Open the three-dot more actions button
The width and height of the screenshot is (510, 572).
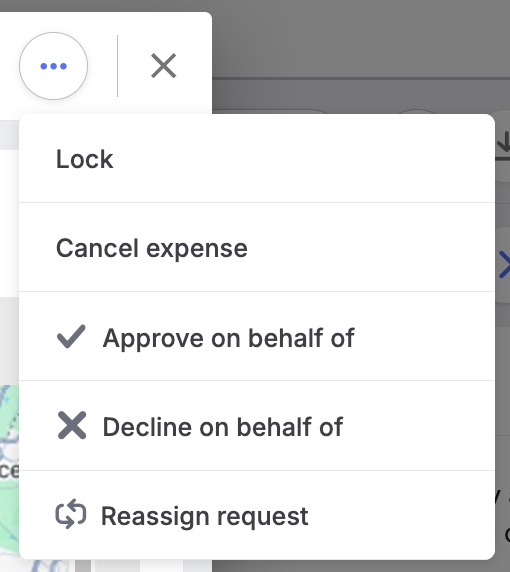coord(54,66)
